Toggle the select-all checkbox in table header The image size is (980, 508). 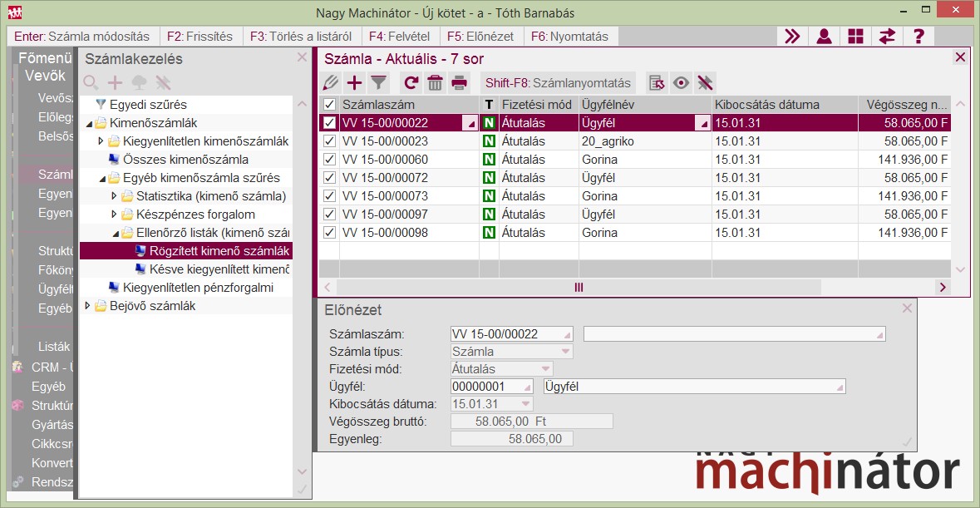pos(329,105)
